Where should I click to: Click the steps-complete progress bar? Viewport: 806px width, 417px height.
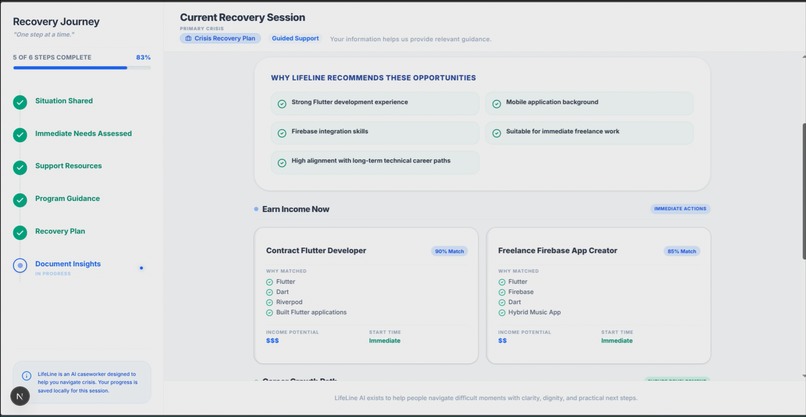82,67
